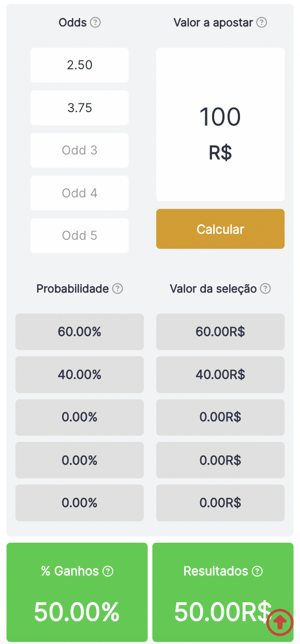
Task: Click the green % Ganhos result panel
Action: point(77,594)
